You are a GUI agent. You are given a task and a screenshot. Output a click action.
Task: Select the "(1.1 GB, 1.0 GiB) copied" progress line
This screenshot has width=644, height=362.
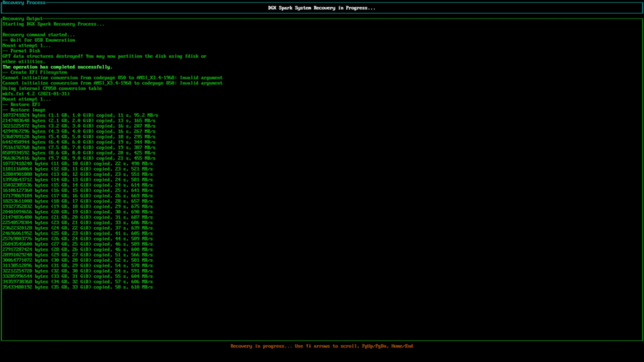tap(80, 115)
